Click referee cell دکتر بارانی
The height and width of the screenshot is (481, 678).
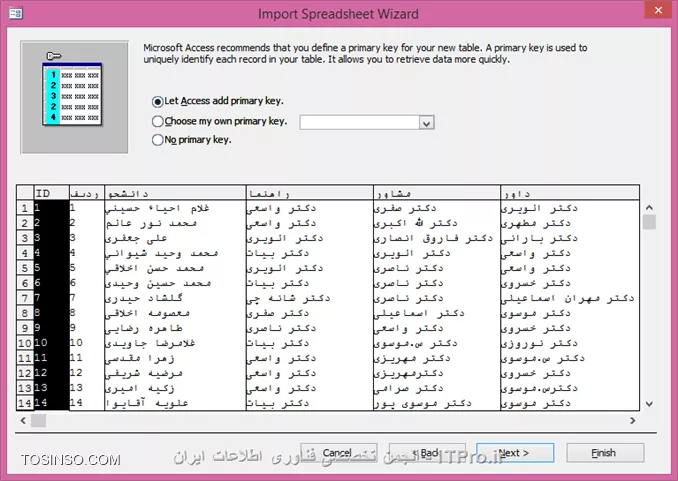(x=570, y=238)
